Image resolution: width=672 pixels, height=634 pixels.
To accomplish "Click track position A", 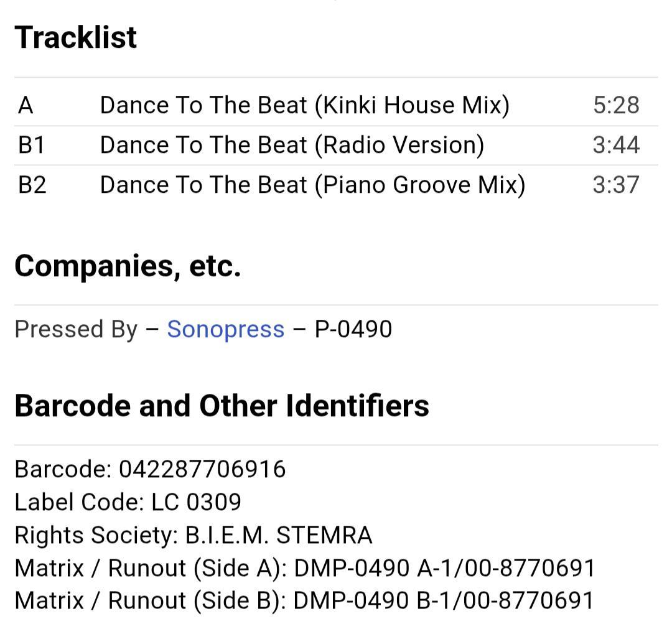I will [x=26, y=105].
